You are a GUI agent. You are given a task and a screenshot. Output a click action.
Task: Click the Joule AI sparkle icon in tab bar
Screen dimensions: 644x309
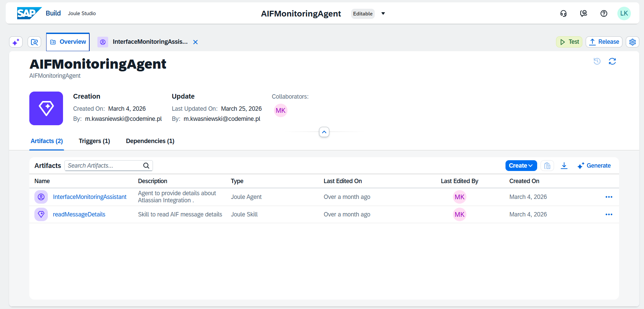[16, 42]
